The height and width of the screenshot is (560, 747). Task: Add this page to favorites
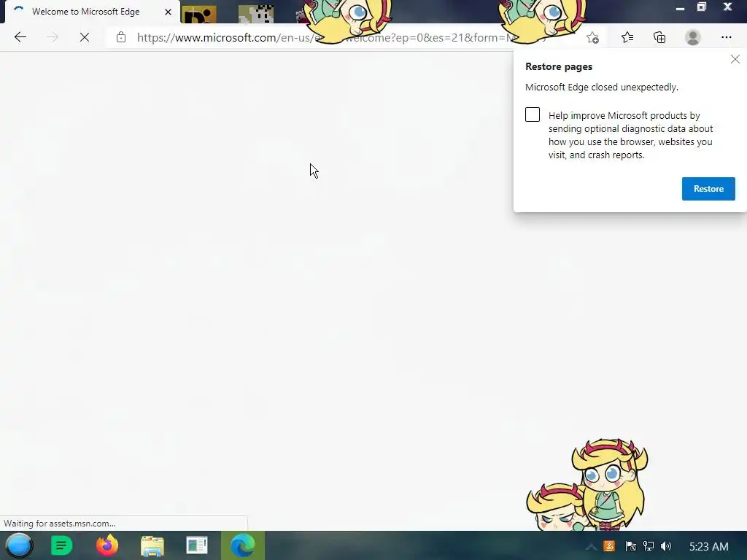(592, 38)
